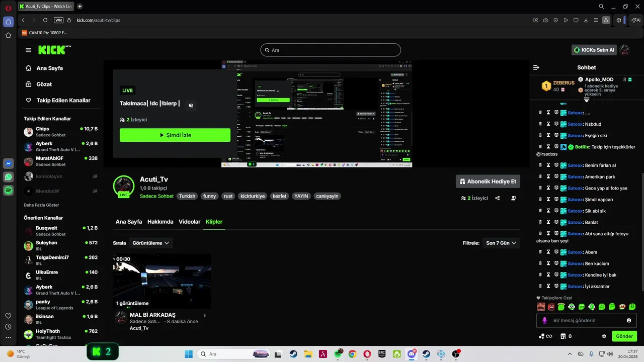This screenshot has width=644, height=362.
Task: Open Opera Messenger sidebar icon
Action: 8,164
